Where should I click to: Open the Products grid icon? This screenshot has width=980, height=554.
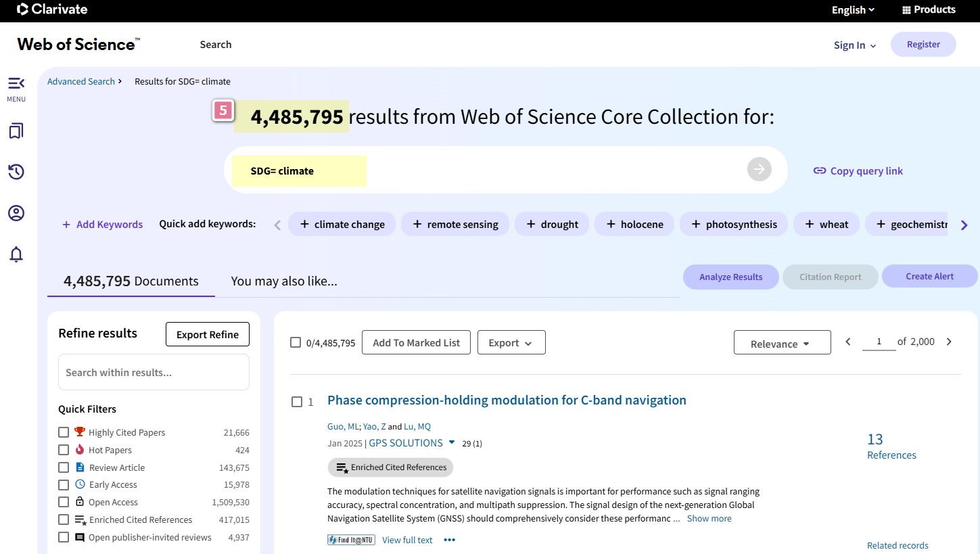coord(907,9)
